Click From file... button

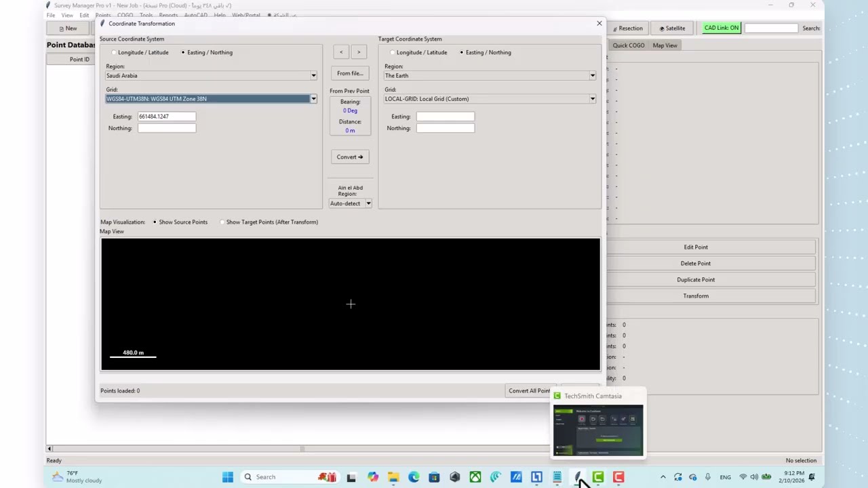click(350, 73)
